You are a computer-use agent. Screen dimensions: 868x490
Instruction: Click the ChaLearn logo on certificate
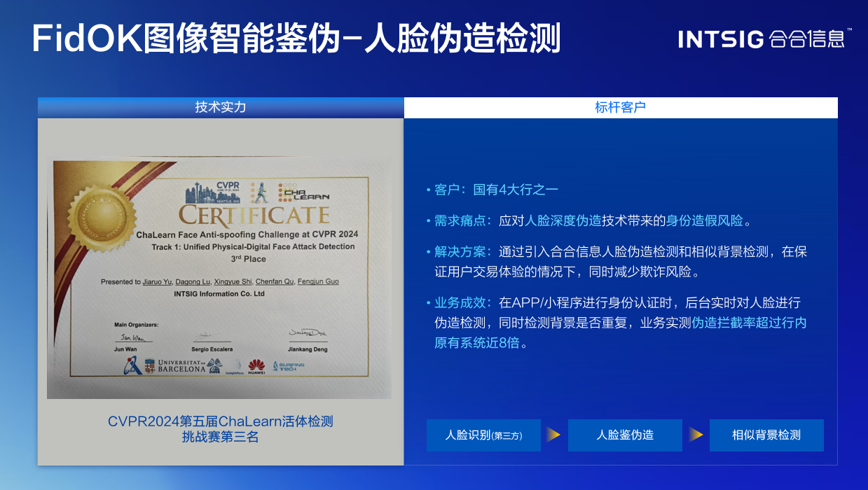point(303,192)
